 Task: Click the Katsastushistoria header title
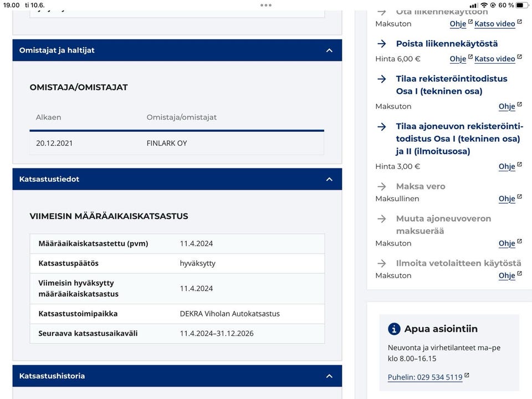(x=52, y=376)
